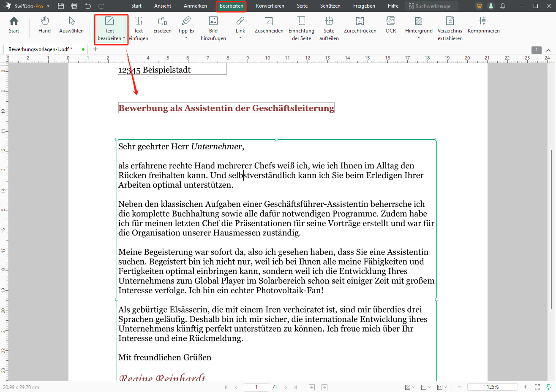Screen dimensions: 556x392
Task: Undo the last action
Action: pyautogui.click(x=88, y=6)
